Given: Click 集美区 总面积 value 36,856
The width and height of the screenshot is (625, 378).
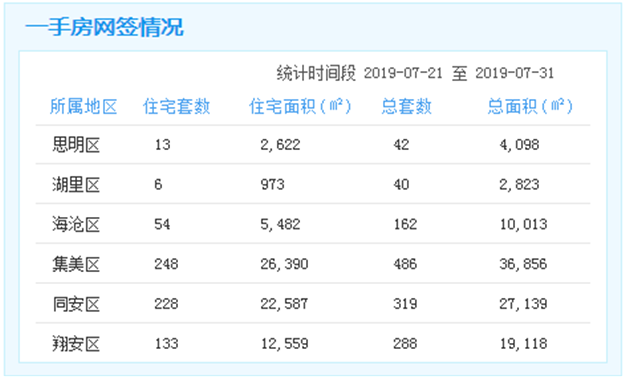Looking at the screenshot, I should click(523, 264).
